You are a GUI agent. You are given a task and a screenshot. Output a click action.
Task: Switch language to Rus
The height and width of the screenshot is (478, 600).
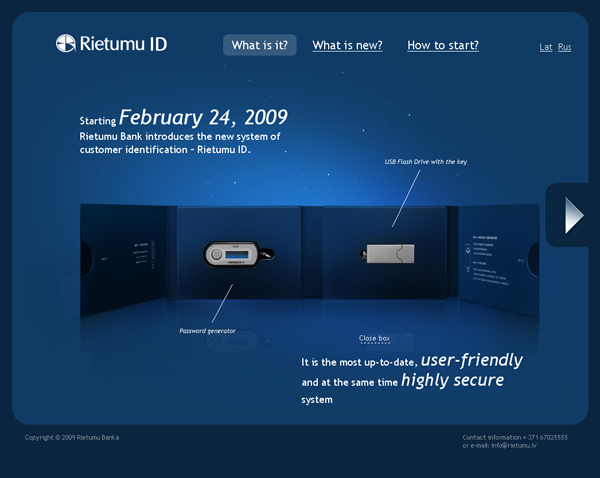pos(564,47)
